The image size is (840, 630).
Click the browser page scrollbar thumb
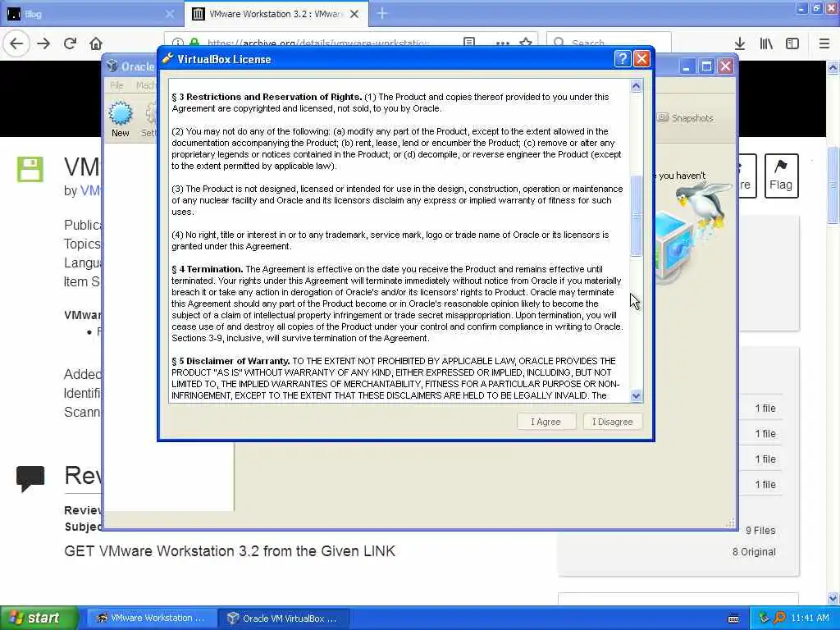coord(833,185)
